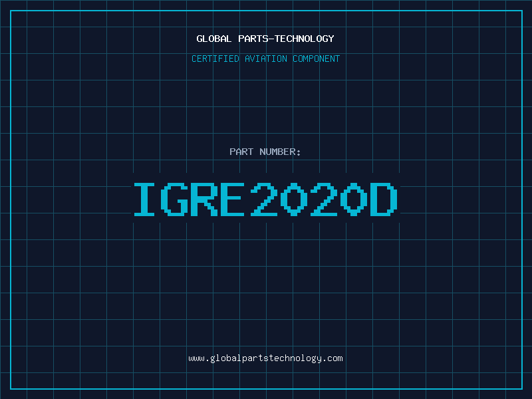Click the letter I in the part number
Image resolution: width=532 pixels, height=399 pixels.
pyautogui.click(x=145, y=199)
